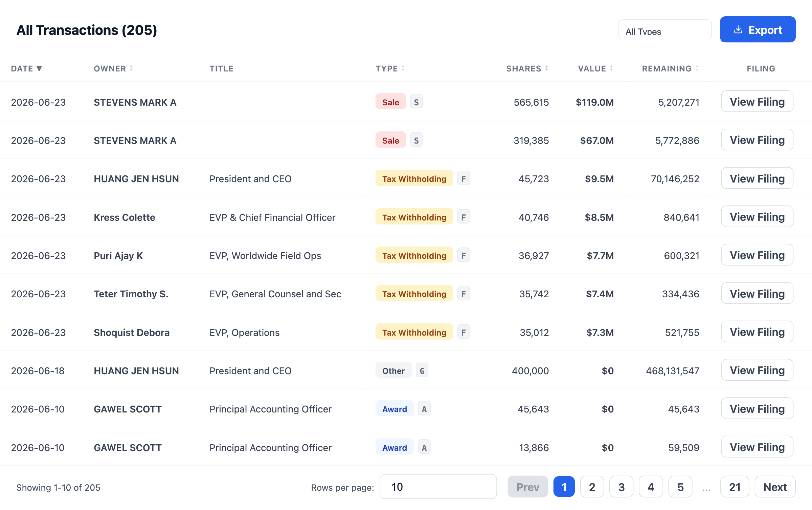Click the F code badge on Puri Ajay K row

pos(464,255)
